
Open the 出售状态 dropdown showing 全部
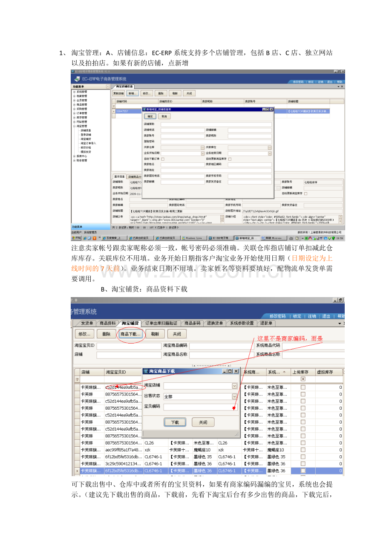click(x=234, y=396)
